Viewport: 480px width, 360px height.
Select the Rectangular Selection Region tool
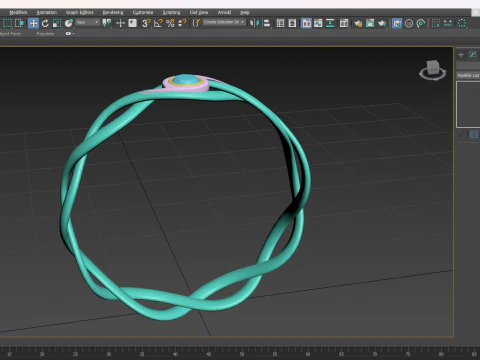click(x=7, y=23)
